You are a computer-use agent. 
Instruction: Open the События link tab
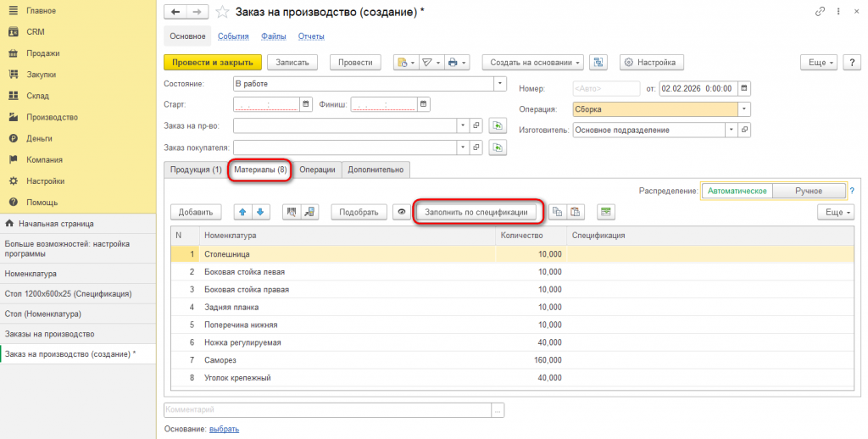233,36
